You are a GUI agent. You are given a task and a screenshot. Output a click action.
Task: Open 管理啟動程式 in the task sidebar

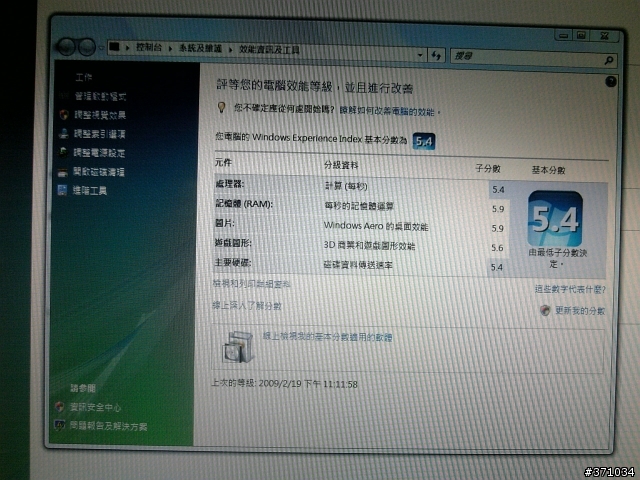coord(100,96)
